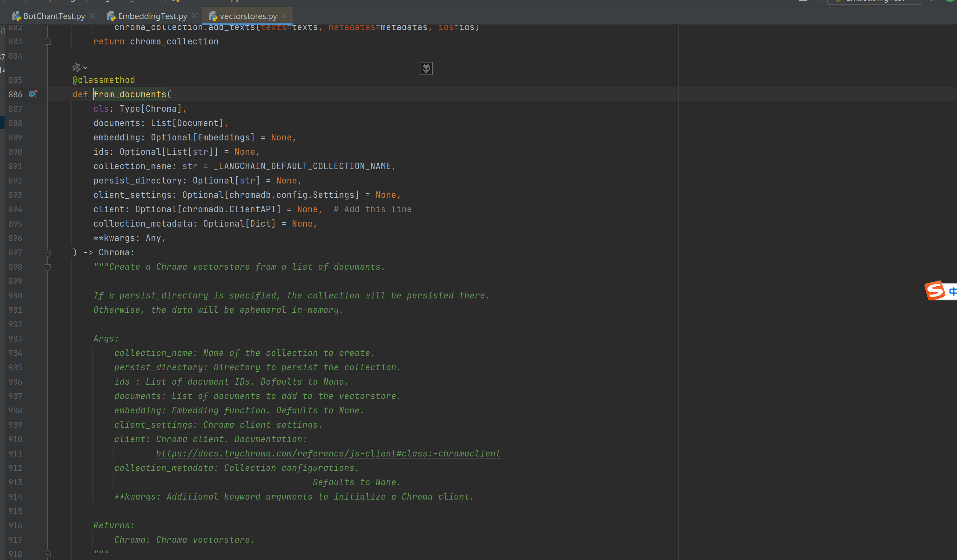Click 'chromadb.config.Settings' on line 893
The image size is (957, 560).
(x=292, y=195)
